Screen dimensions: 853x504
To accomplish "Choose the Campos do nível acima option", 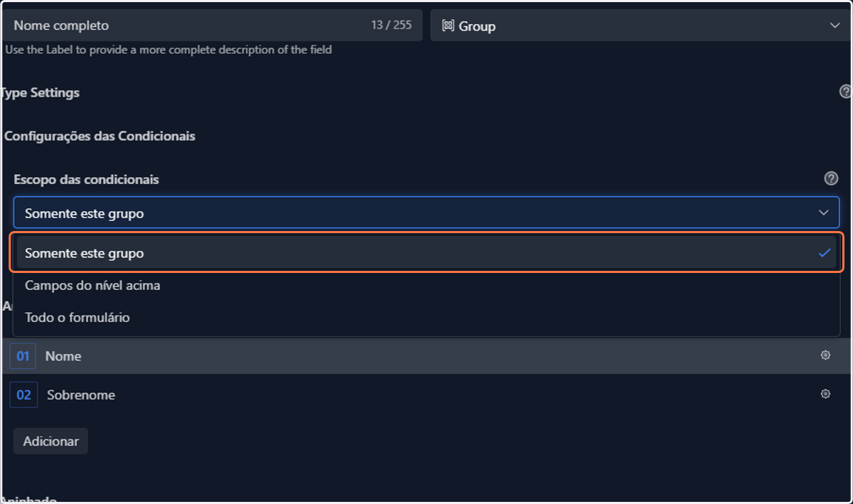I will click(x=426, y=286).
